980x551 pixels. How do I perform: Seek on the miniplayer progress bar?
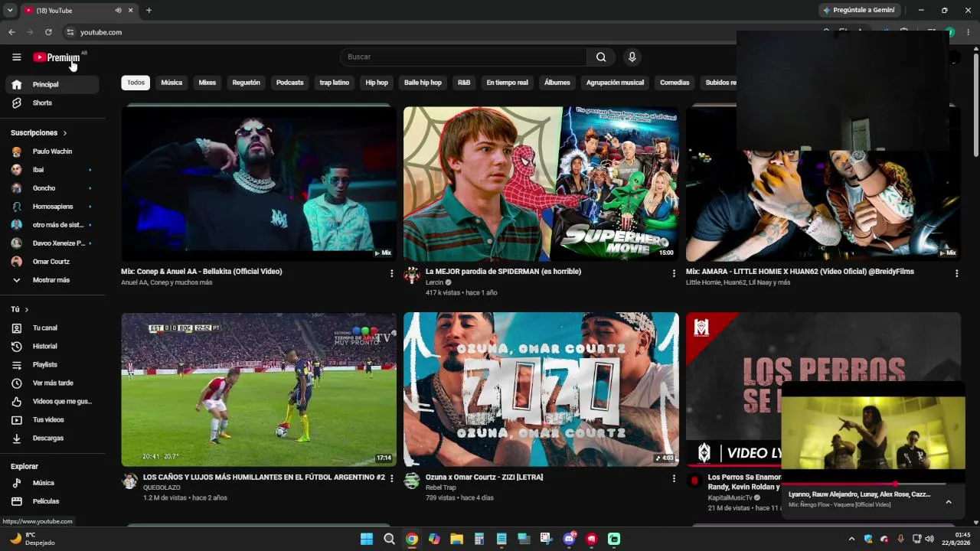[873, 484]
